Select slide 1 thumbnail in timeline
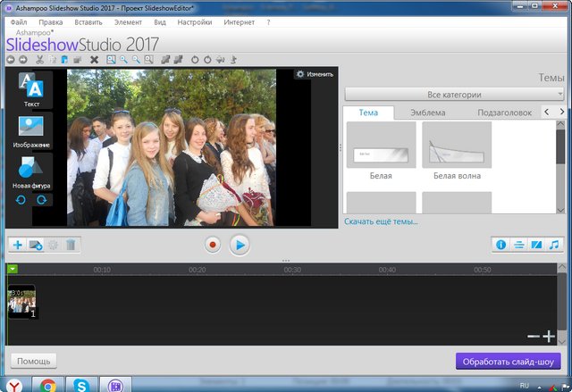Viewport: 572px width, 392px height. click(x=21, y=301)
